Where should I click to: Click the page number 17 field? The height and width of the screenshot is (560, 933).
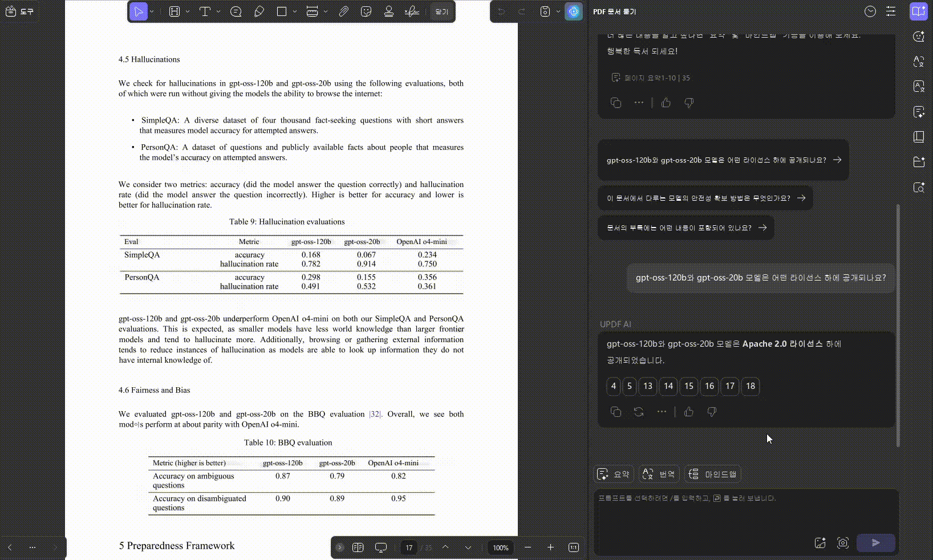[x=409, y=547]
